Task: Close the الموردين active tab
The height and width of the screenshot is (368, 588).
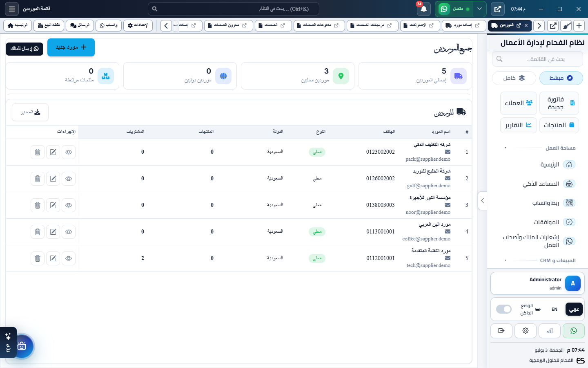Action: coord(526,25)
